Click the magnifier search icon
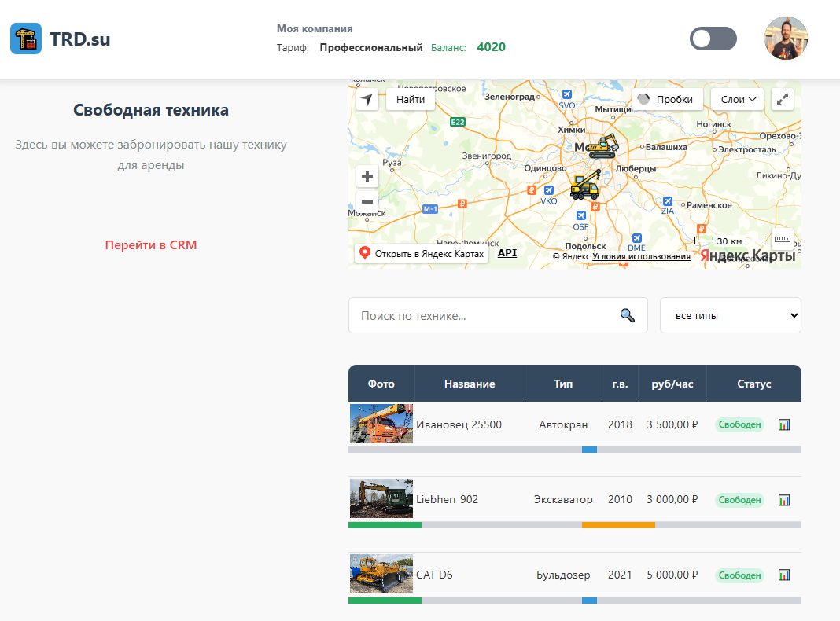 click(628, 315)
